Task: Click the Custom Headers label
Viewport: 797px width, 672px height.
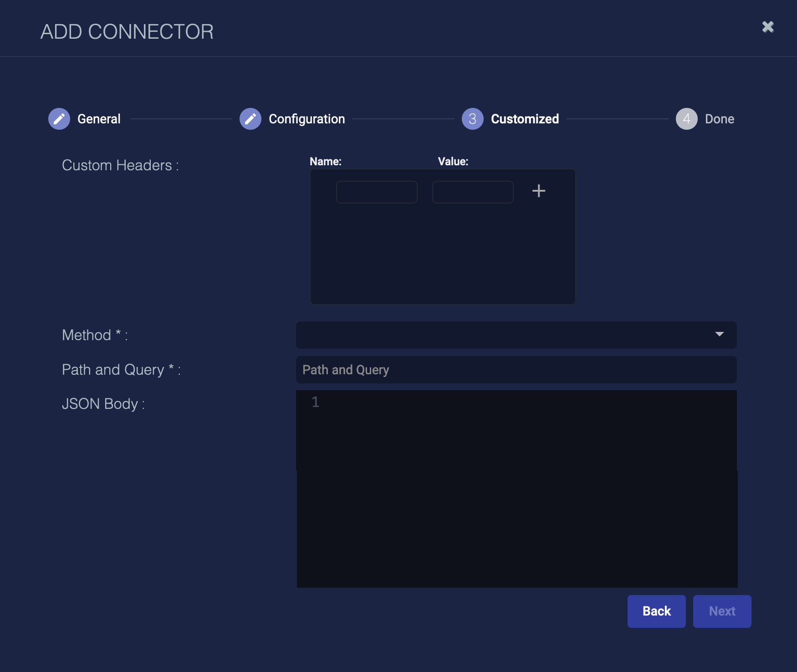Action: click(120, 165)
